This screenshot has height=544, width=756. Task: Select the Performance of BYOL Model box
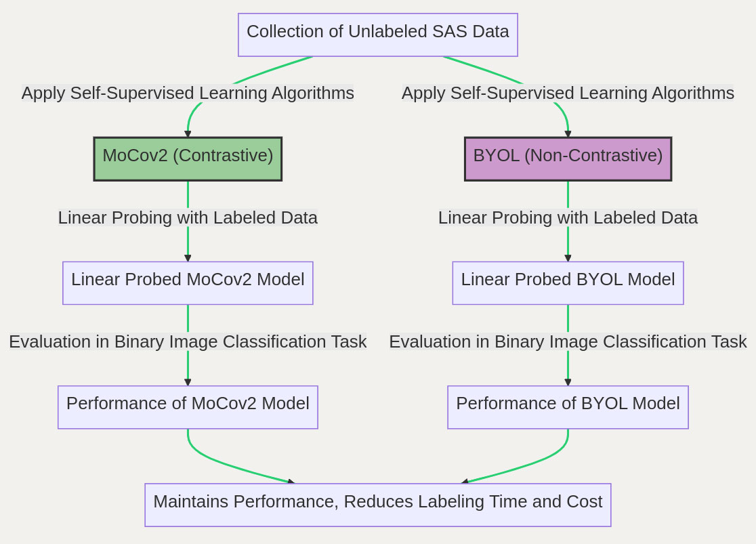click(x=568, y=407)
